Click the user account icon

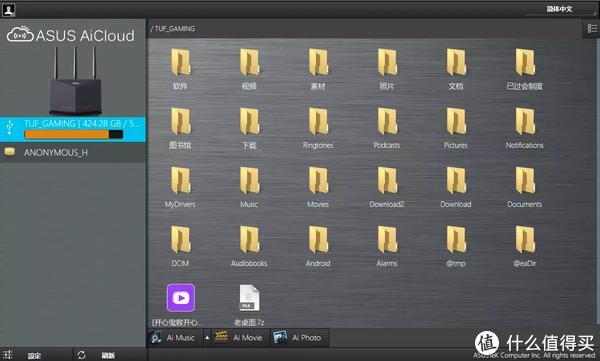pos(8,10)
